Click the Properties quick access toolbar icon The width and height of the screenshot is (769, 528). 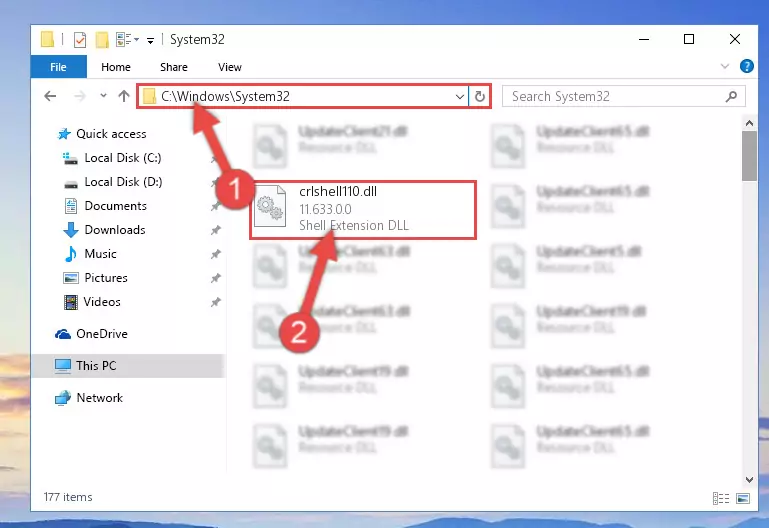pos(79,39)
